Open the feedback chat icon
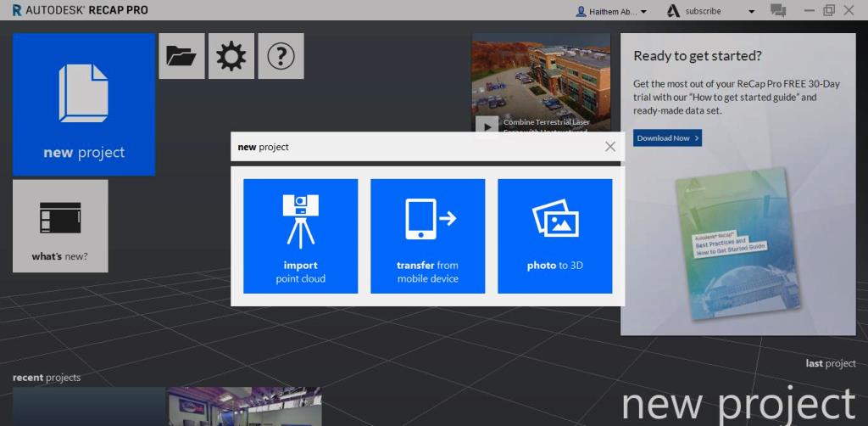Screen dimensions: 868x426 click(778, 10)
